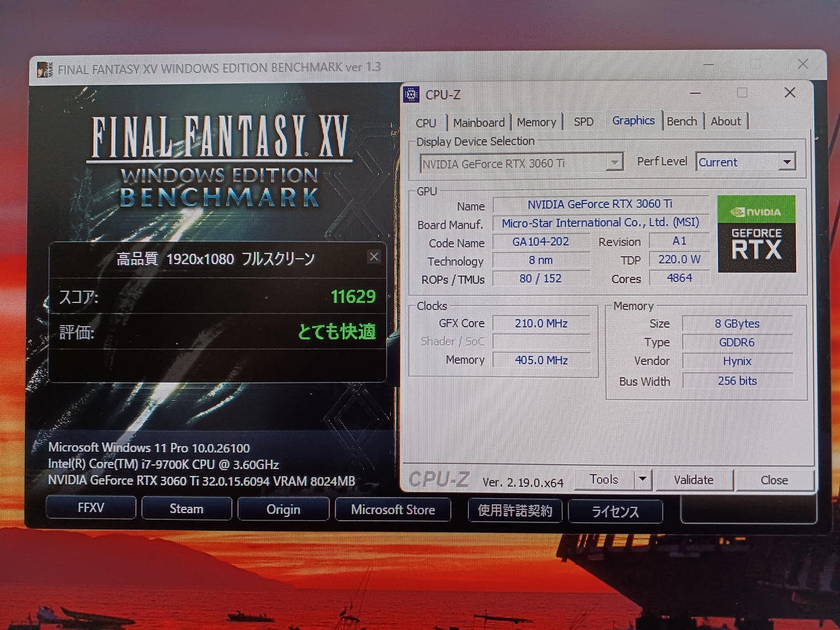Click the Validate button
The width and height of the screenshot is (840, 630).
coord(694,480)
